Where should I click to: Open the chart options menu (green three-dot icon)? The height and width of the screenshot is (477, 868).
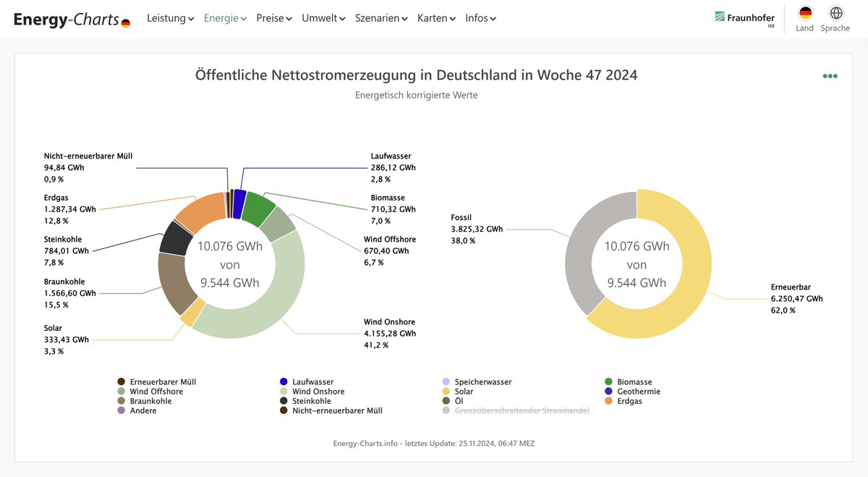(830, 75)
